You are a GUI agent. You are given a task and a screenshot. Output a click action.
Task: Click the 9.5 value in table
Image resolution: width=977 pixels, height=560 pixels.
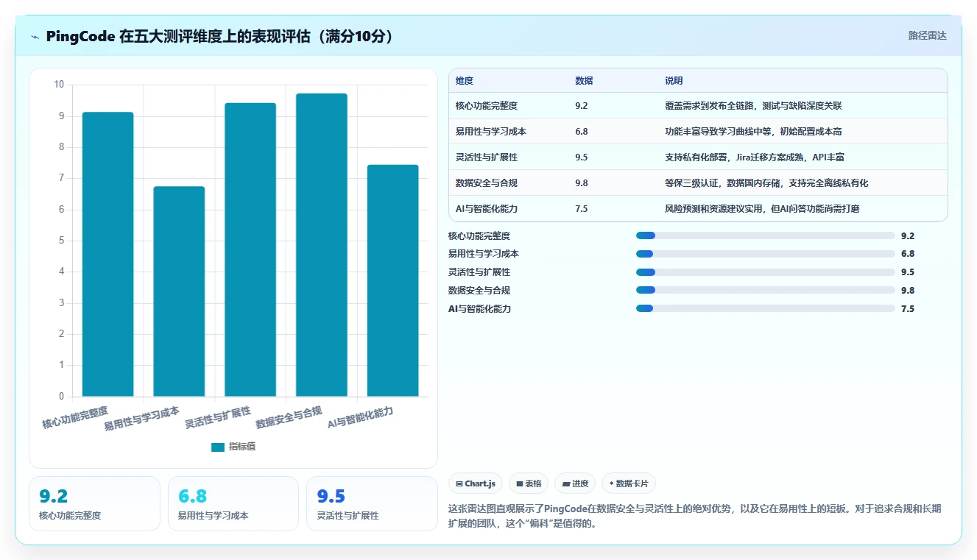pos(582,157)
